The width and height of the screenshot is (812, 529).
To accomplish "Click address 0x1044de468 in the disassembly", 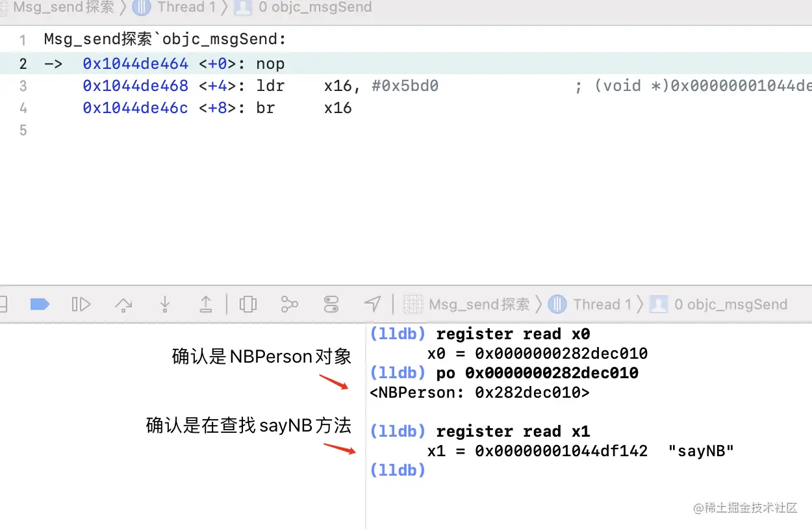I will [x=136, y=86].
